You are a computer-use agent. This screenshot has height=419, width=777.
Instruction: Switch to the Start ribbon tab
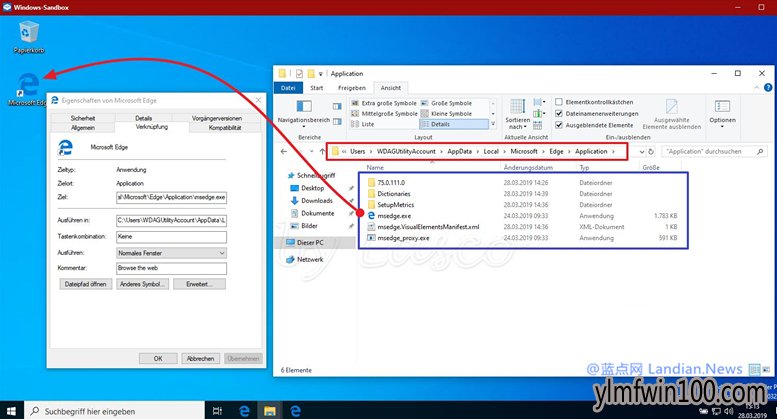[317, 88]
